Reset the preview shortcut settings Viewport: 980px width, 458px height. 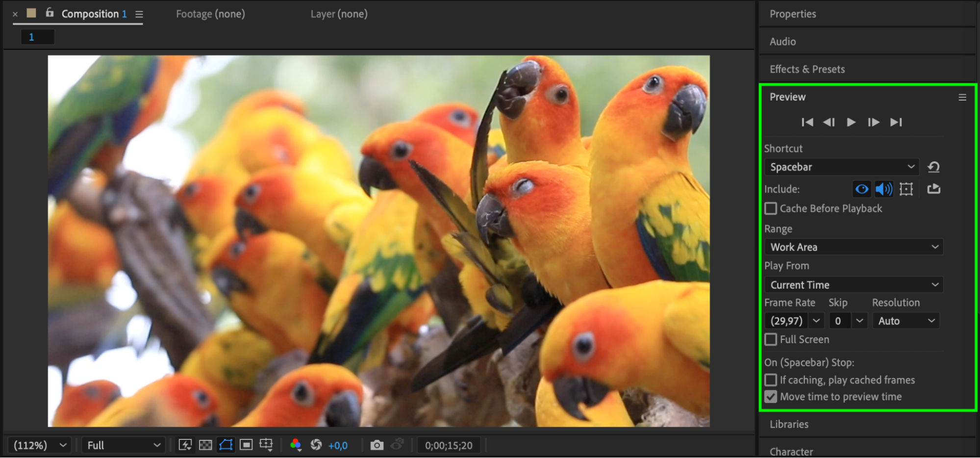(933, 167)
